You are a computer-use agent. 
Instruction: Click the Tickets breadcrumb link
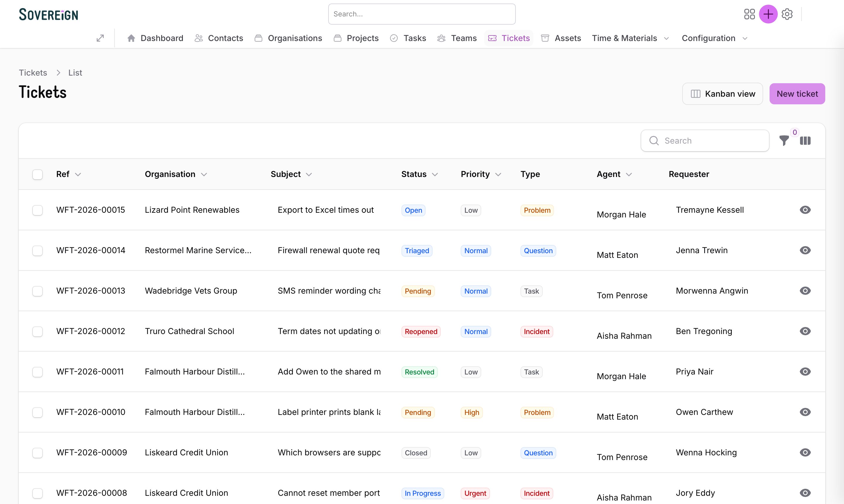[x=33, y=73]
